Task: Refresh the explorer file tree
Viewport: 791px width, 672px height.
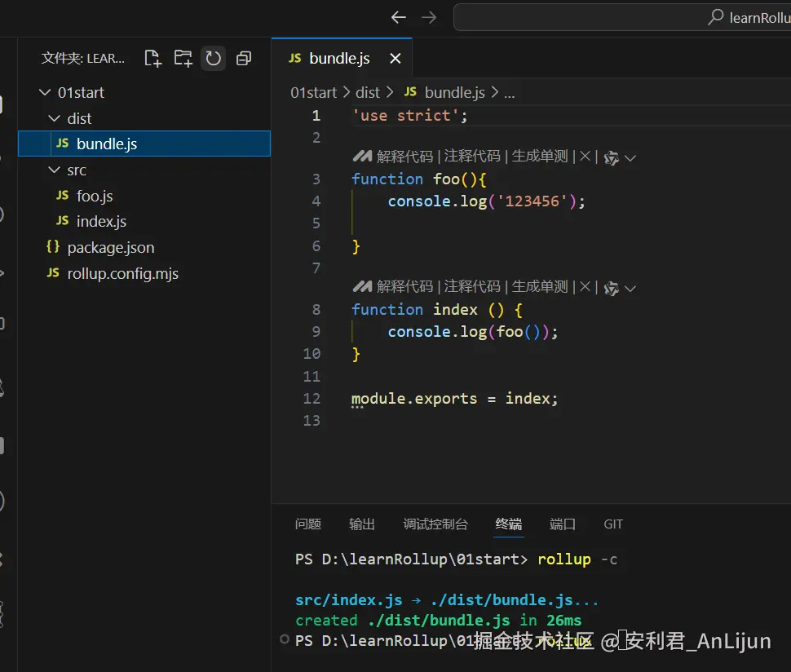Action: [x=214, y=59]
